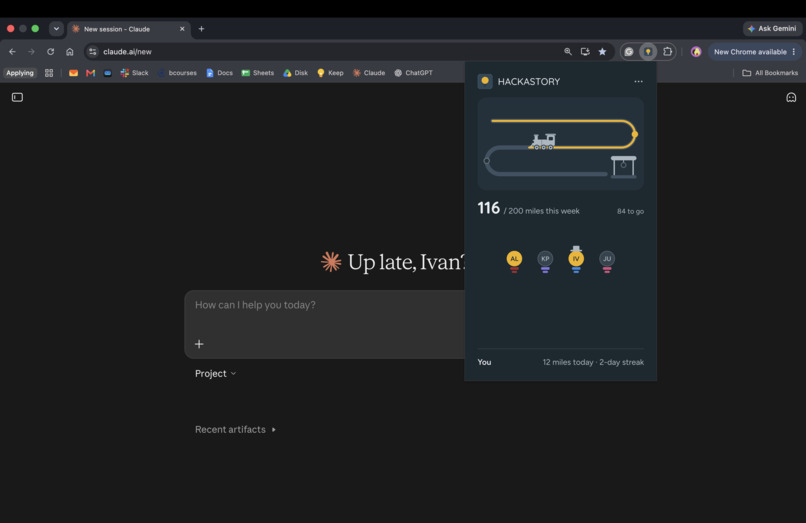Screen dimensions: 806x523
Task: Install app icon in address bar
Action: (x=585, y=51)
